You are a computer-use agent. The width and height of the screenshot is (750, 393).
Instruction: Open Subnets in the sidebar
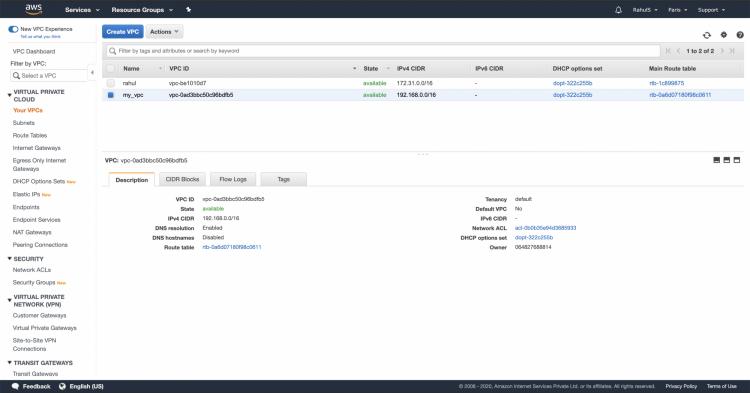pyautogui.click(x=23, y=123)
